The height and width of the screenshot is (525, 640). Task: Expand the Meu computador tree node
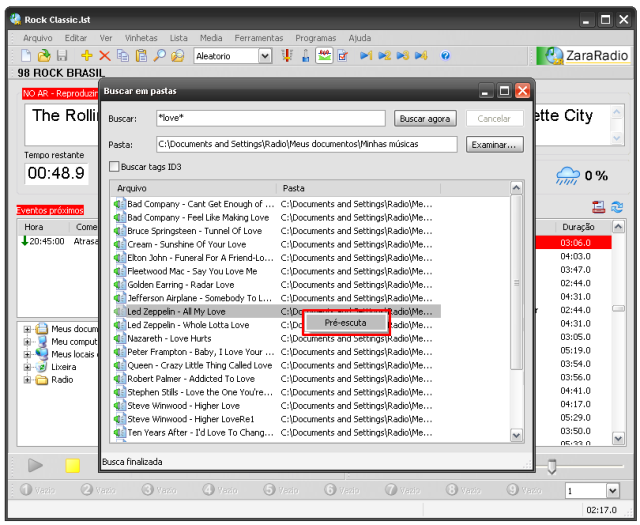click(27, 342)
